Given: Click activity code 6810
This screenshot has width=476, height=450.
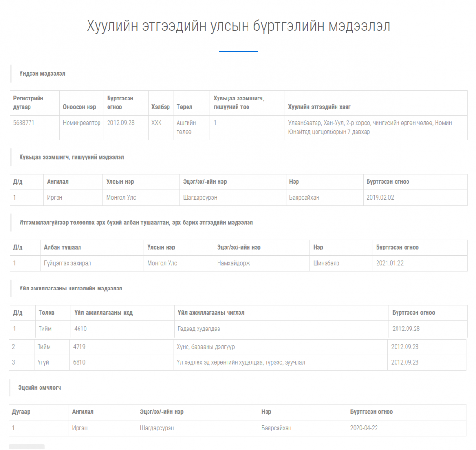Looking at the screenshot, I should [x=79, y=362].
